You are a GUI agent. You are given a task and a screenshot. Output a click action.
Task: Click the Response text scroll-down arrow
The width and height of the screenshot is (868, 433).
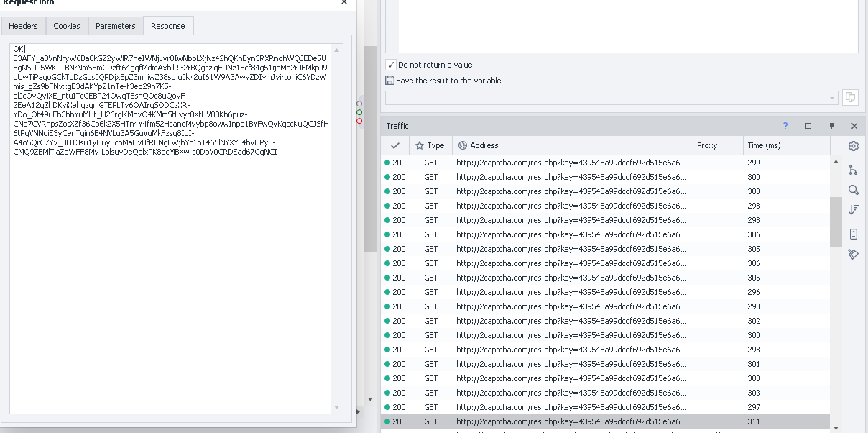[x=337, y=407]
